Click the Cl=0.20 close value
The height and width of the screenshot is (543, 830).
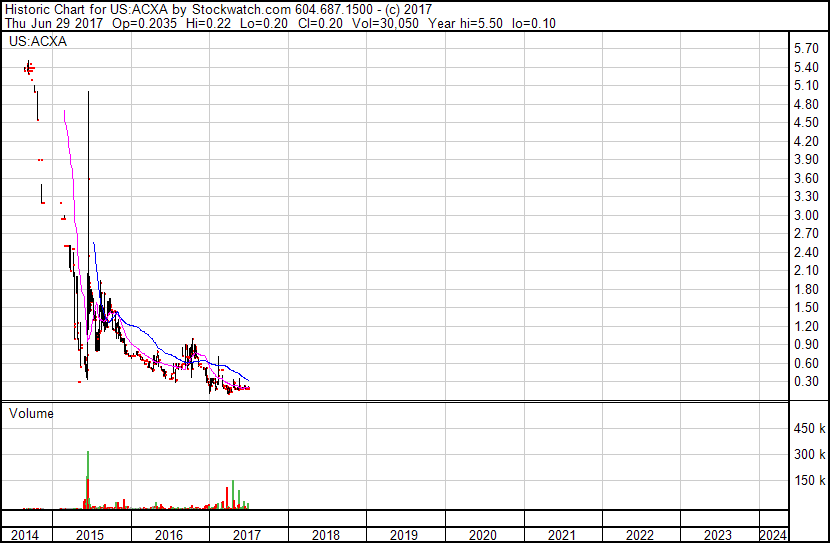tap(320, 23)
